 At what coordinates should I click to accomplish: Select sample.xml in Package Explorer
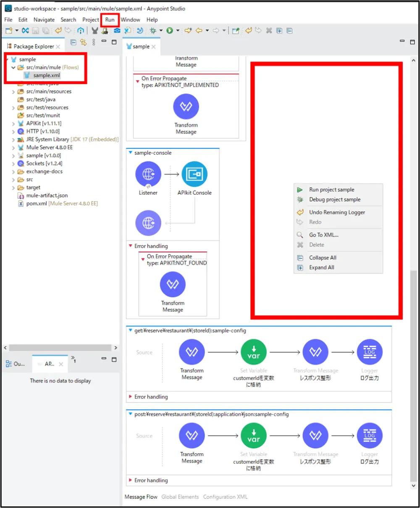(42, 76)
